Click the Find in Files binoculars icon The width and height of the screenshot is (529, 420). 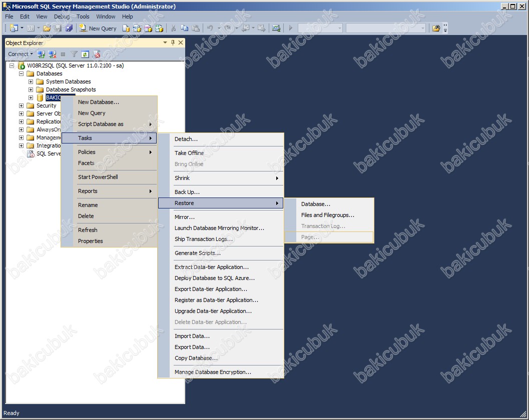click(x=436, y=28)
